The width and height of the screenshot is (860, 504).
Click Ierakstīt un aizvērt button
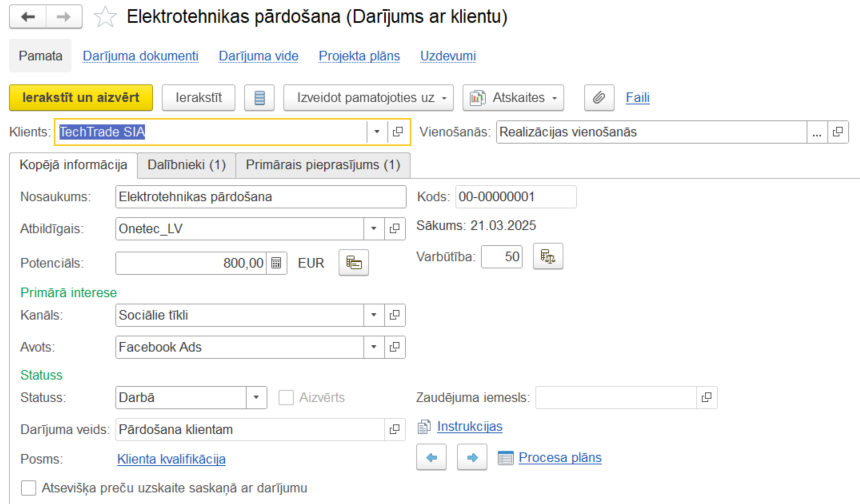pyautogui.click(x=81, y=97)
